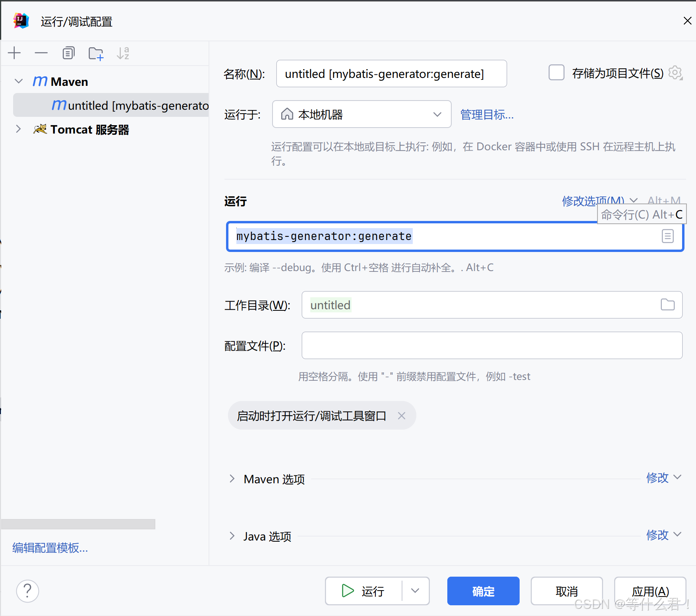Open the dropdown arrow beside 运行 button
Screen dimensions: 696x616
pos(415,591)
